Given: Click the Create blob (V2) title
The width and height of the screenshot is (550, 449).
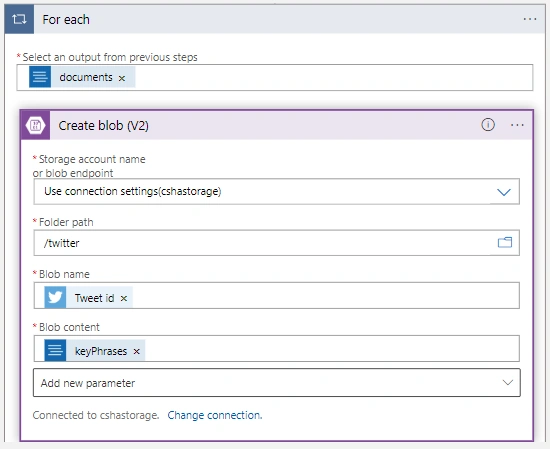Looking at the screenshot, I should pyautogui.click(x=103, y=126).
